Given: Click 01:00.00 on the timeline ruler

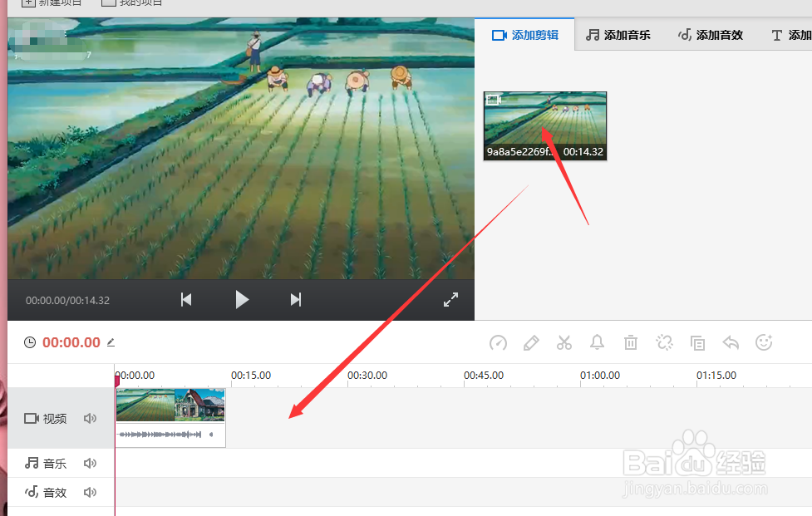Looking at the screenshot, I should tap(600, 376).
